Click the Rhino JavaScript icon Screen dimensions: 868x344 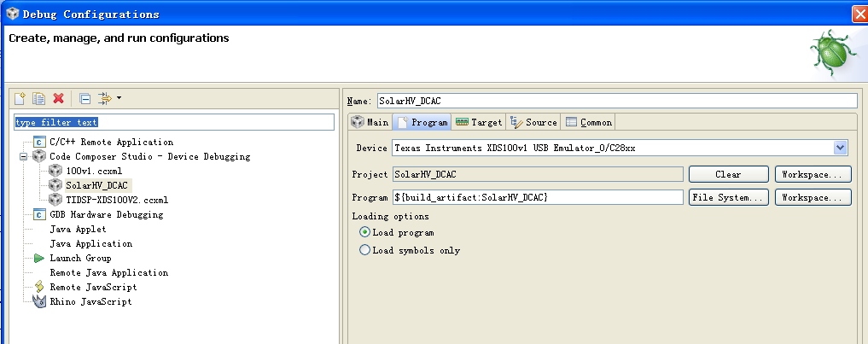tap(38, 302)
